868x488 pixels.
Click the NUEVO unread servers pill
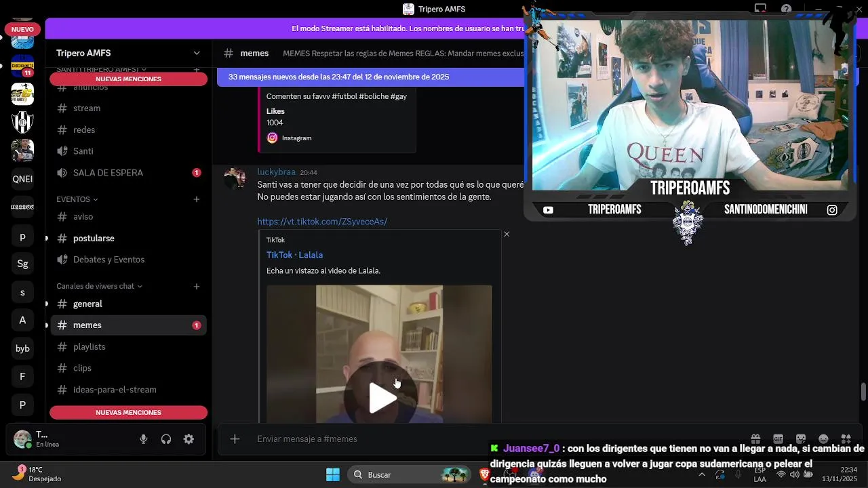(22, 29)
